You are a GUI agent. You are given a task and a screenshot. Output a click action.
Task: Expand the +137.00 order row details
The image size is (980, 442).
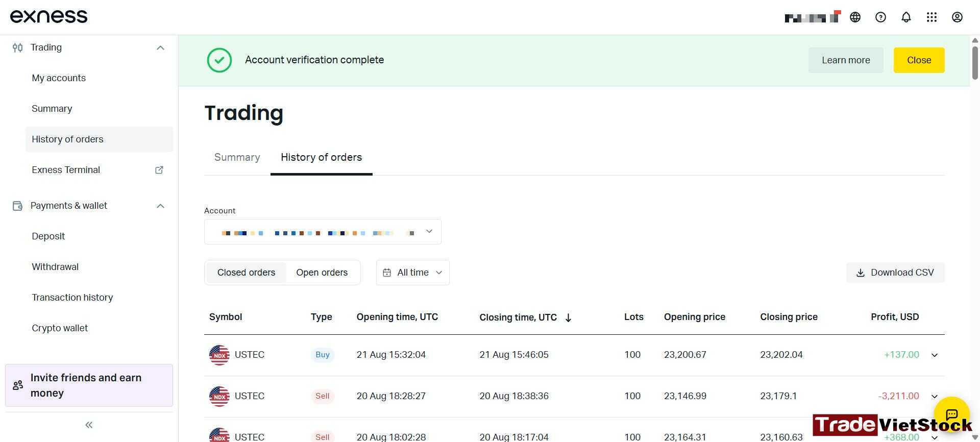(935, 355)
